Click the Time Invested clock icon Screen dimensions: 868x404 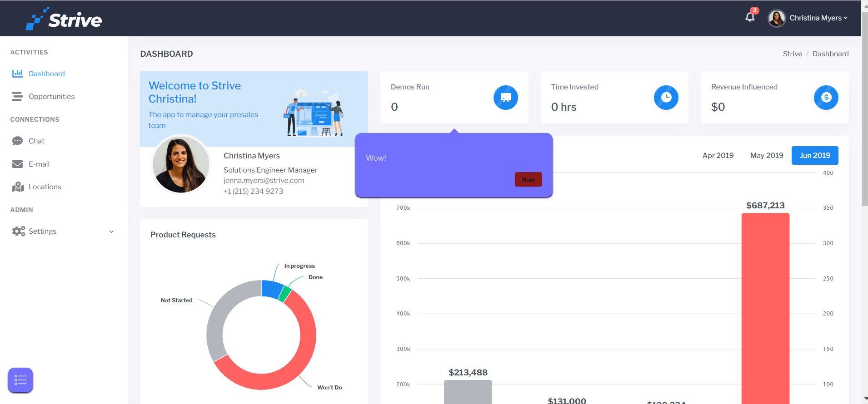tap(666, 97)
